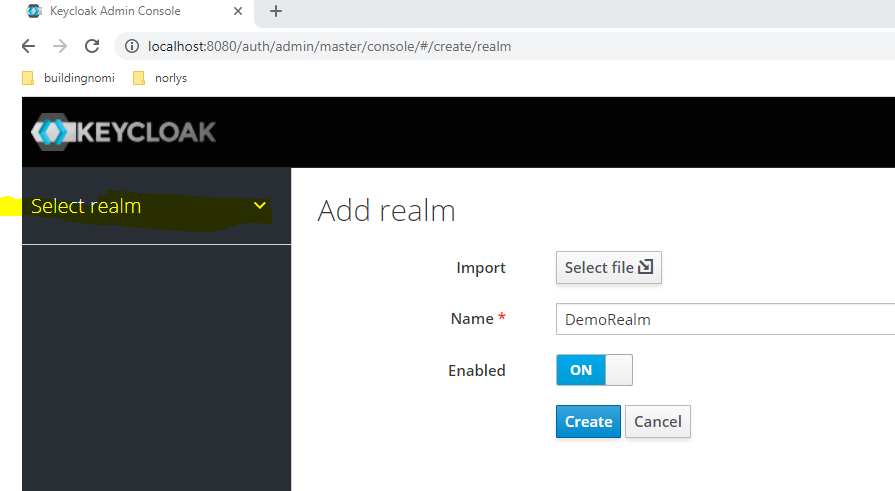Click the Enabled label

[477, 371]
